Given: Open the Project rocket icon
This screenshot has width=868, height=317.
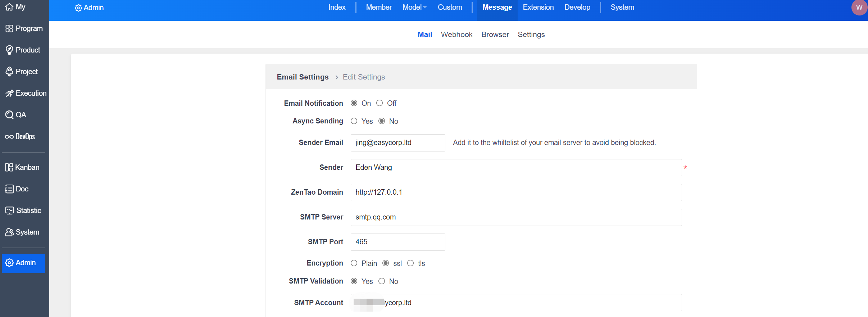Looking at the screenshot, I should coord(9,72).
